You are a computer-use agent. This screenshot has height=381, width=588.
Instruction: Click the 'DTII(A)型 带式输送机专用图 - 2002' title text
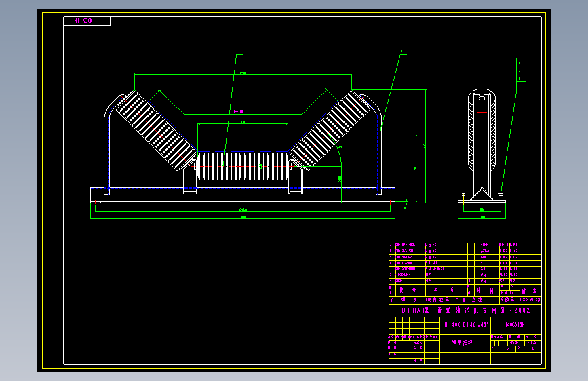(x=465, y=310)
